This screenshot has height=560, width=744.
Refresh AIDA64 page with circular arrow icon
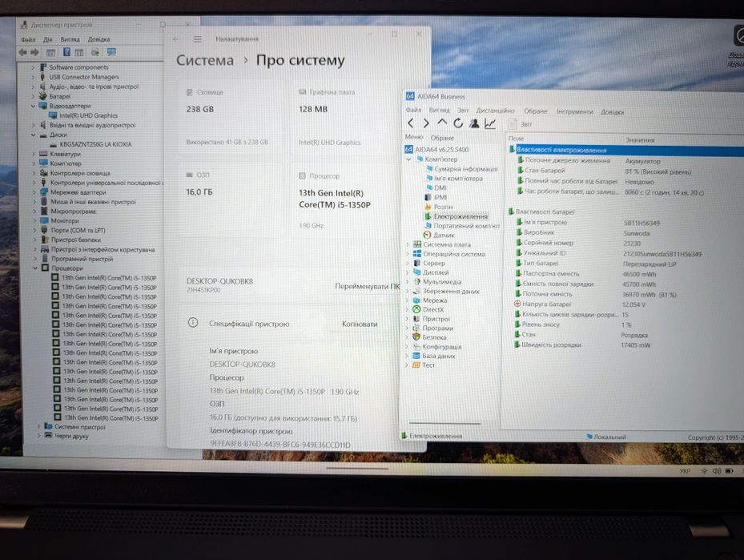pos(458,124)
